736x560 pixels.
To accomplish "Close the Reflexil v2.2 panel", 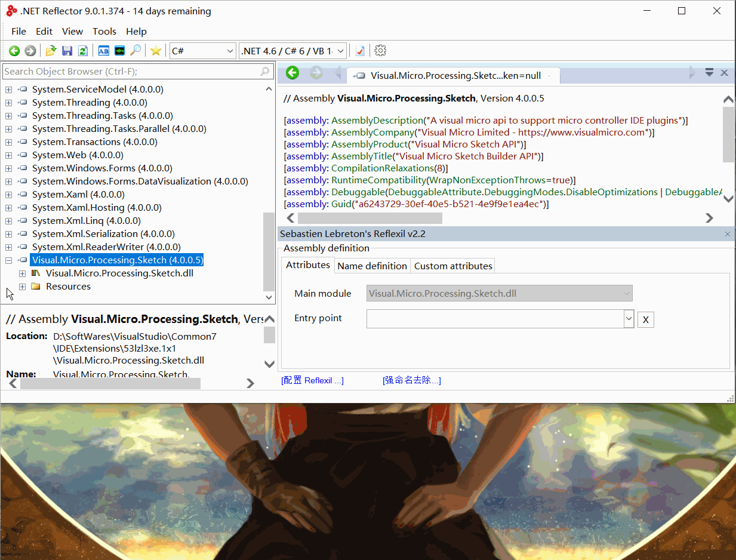I will click(728, 234).
